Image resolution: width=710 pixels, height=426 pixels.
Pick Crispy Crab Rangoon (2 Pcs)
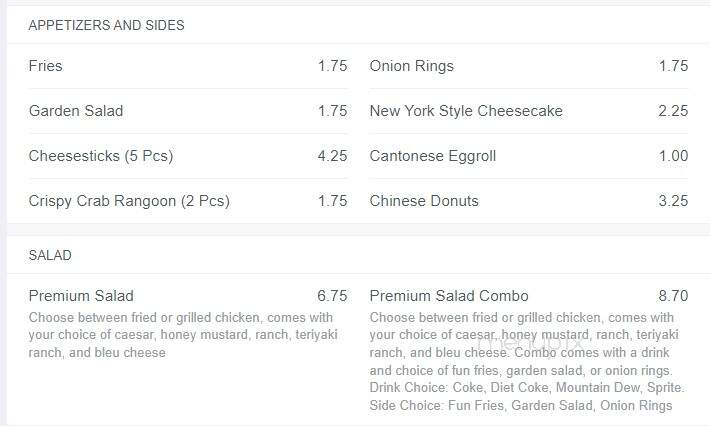pyautogui.click(x=188, y=201)
